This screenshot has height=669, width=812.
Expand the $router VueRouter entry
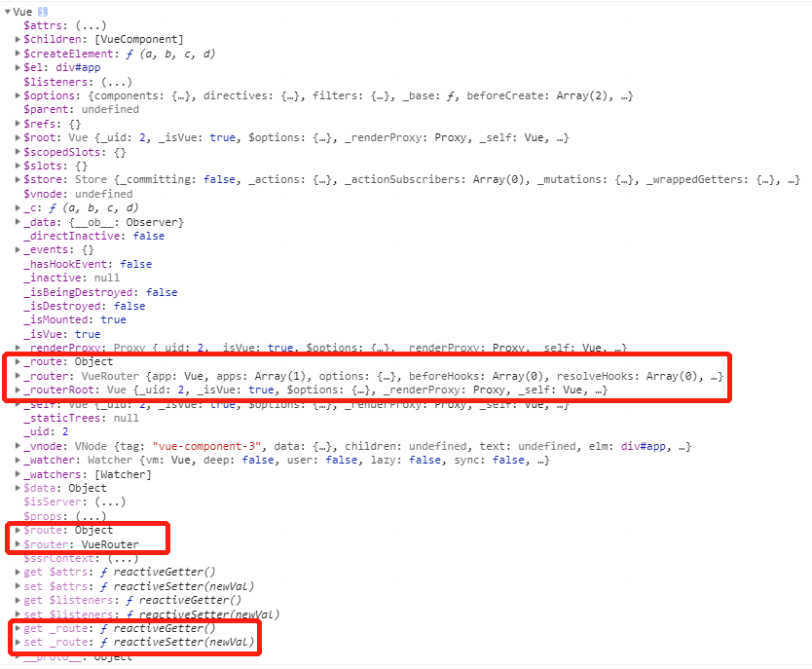pos(17,544)
